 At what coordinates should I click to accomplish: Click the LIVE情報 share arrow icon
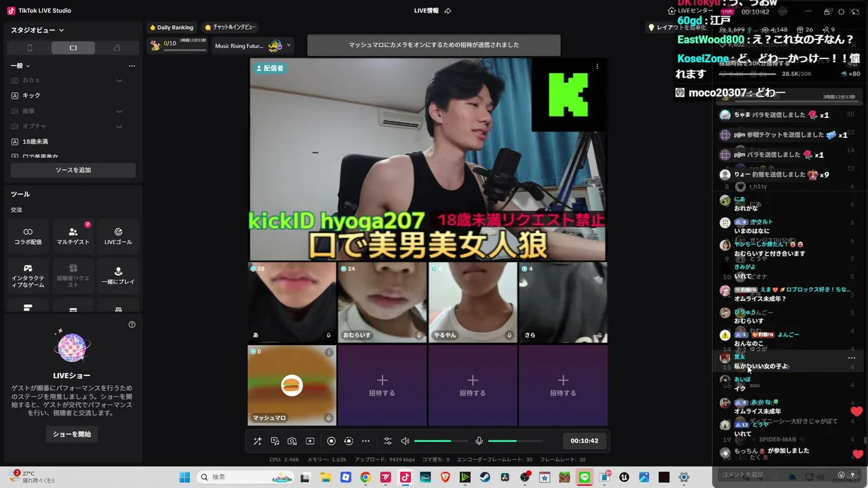click(448, 11)
